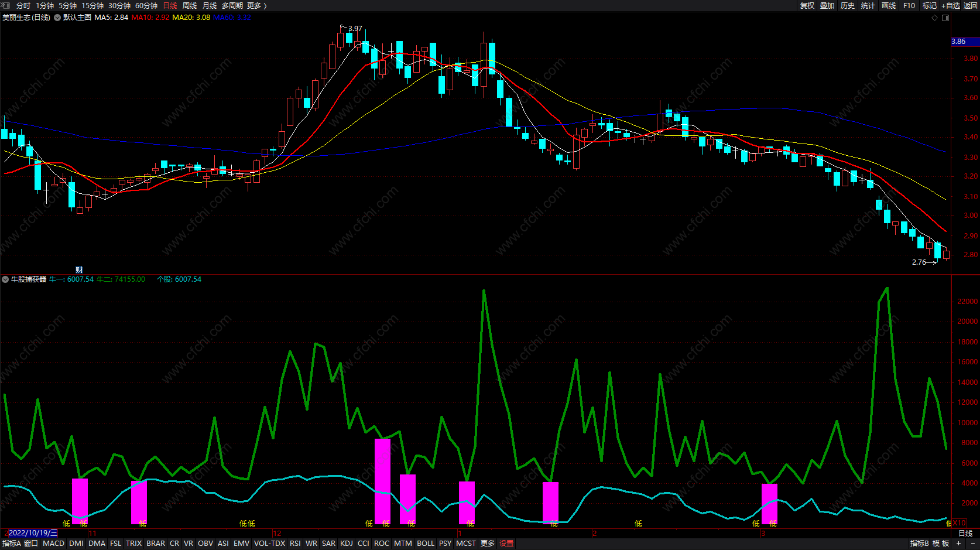Click the 标记 mark button
The height and width of the screenshot is (550, 980).
tap(930, 6)
